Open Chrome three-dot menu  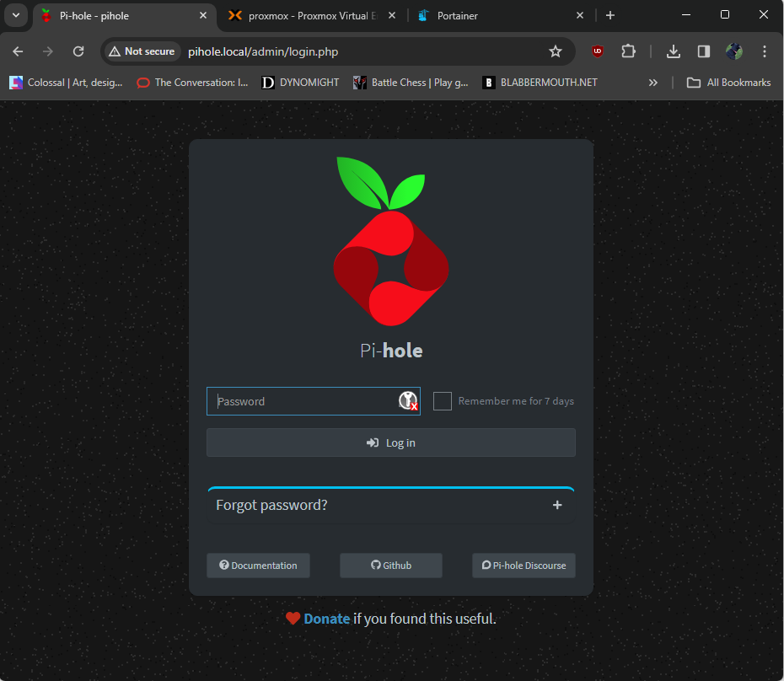pos(765,51)
